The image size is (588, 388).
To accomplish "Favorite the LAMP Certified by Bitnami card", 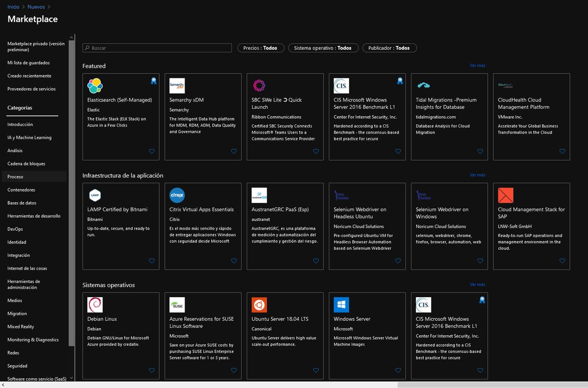I will (151, 260).
